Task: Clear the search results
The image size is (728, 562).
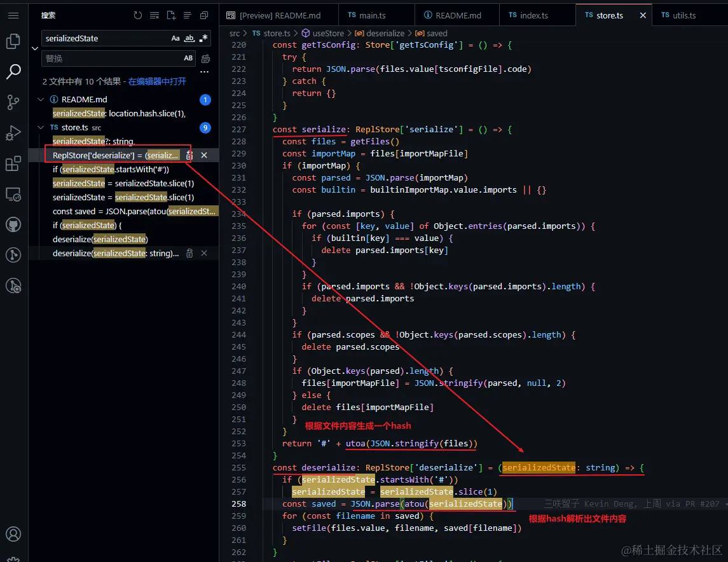Action: point(155,15)
